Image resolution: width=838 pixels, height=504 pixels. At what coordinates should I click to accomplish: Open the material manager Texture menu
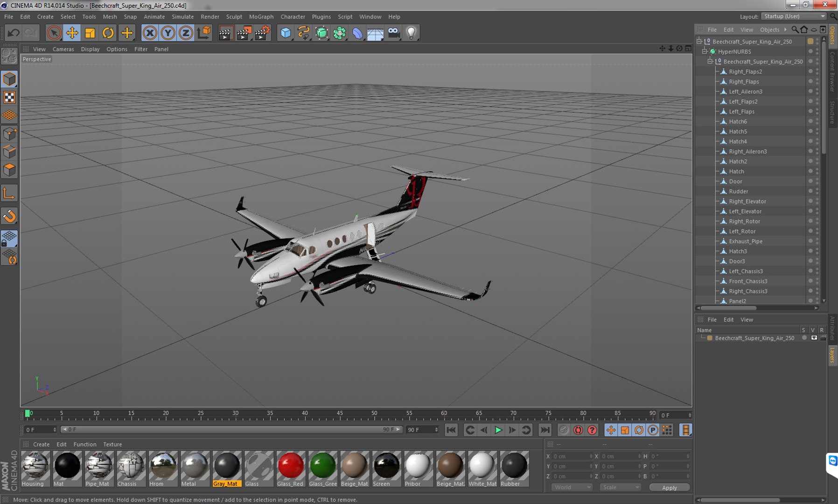[112, 444]
